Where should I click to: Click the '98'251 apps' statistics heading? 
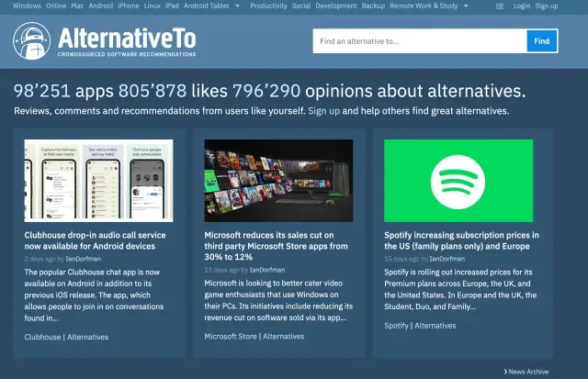63,91
